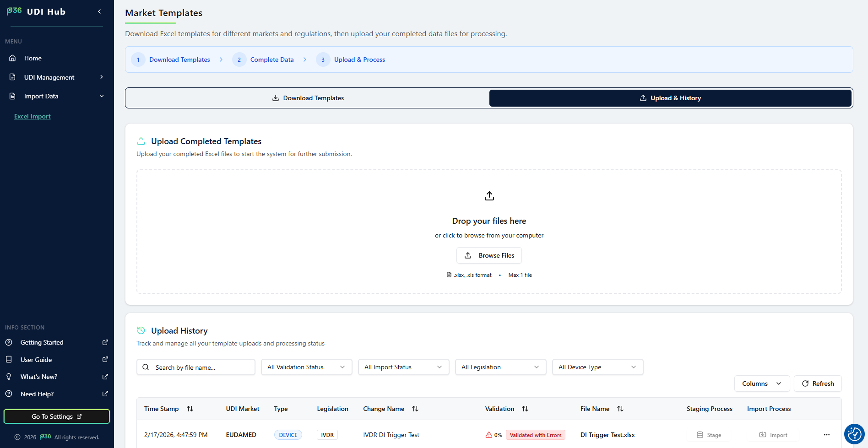The height and width of the screenshot is (448, 868).
Task: Click the Getting Started external link icon
Action: click(x=105, y=342)
